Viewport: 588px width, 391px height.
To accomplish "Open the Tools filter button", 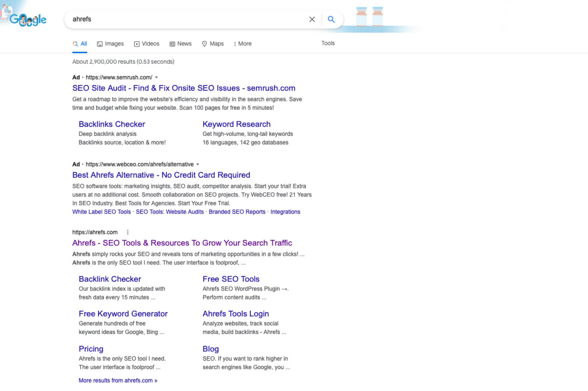I will point(328,43).
